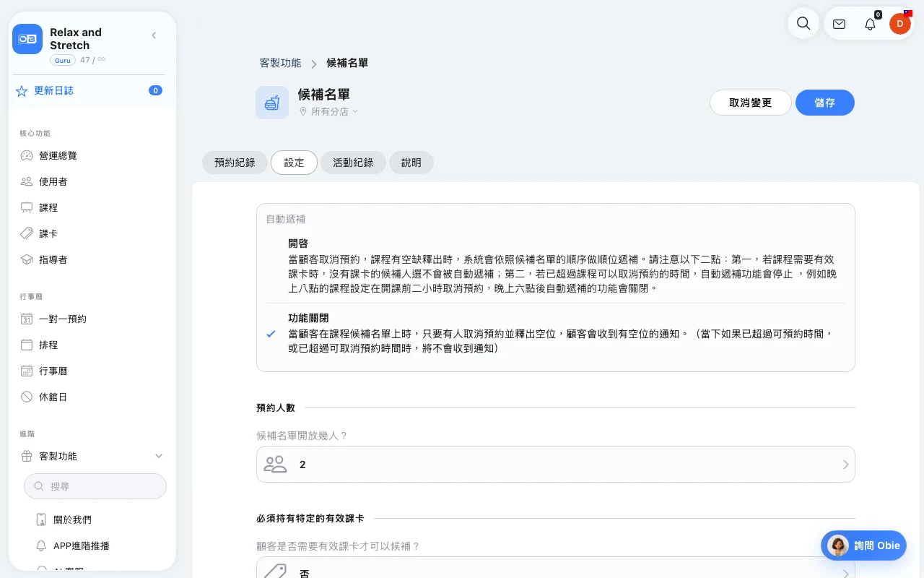The width and height of the screenshot is (924, 578).
Task: Open the 候補名單開放幾人 selector row
Action: [556, 464]
